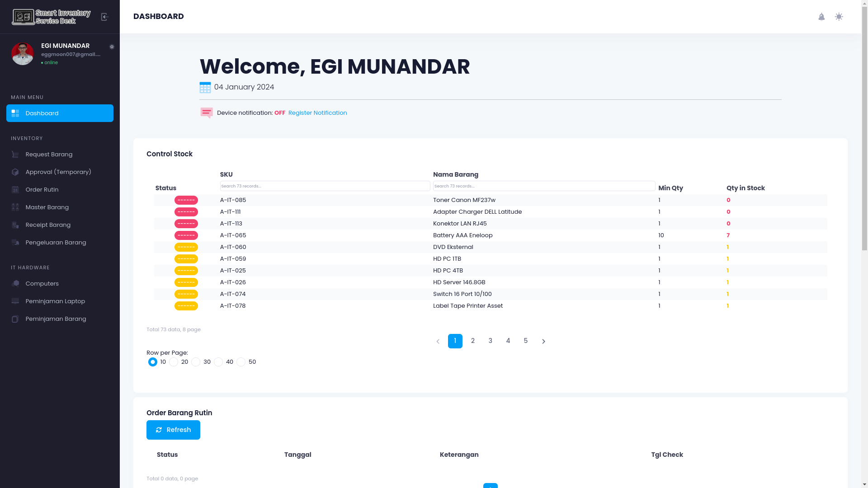Open Master Barang menu item

tap(47, 207)
